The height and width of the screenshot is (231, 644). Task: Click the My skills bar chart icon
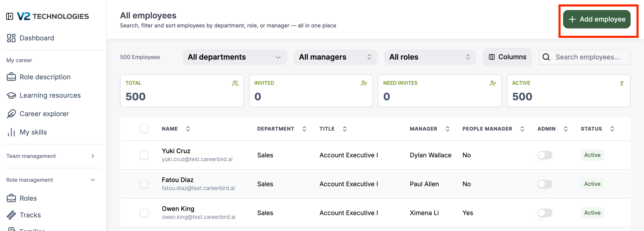point(11,132)
